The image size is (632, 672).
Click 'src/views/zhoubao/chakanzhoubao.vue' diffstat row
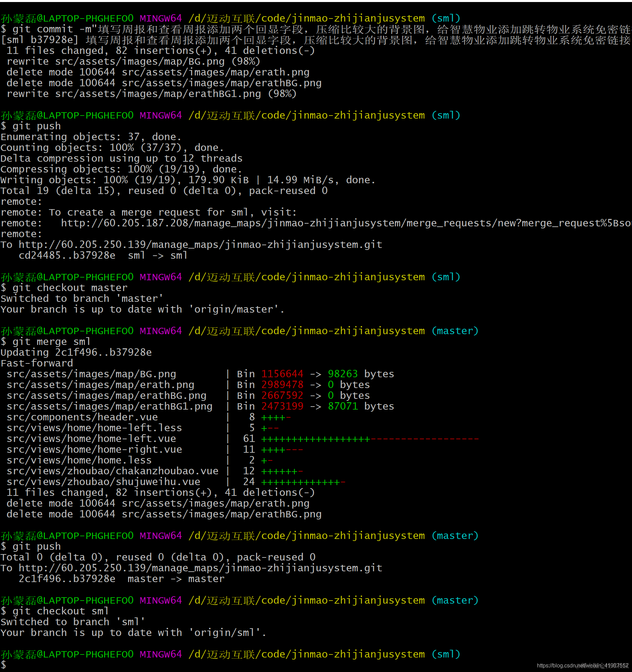click(155, 471)
